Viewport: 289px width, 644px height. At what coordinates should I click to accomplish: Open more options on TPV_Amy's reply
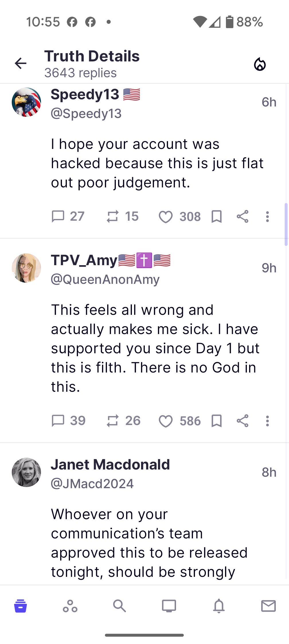pyautogui.click(x=267, y=421)
